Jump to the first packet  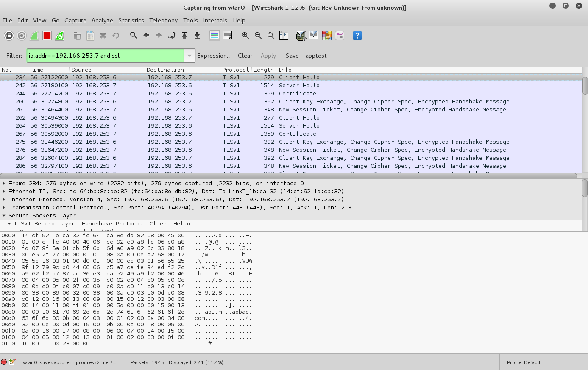pyautogui.click(x=184, y=36)
